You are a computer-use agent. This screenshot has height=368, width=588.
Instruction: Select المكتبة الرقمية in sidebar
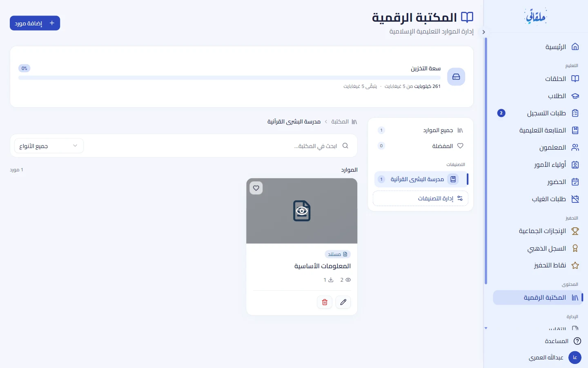538,298
